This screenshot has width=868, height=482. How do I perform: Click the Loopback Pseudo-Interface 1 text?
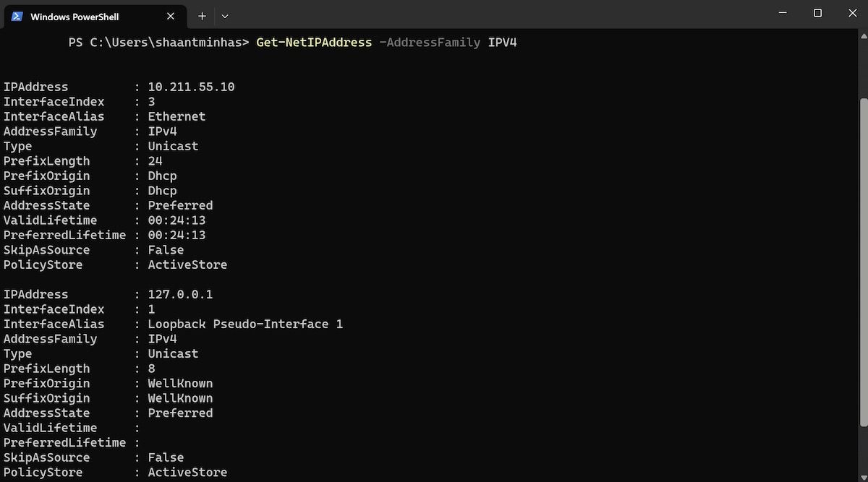click(x=245, y=324)
